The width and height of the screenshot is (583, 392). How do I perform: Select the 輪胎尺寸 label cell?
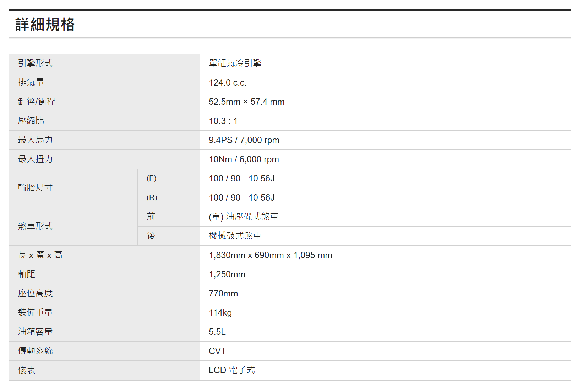pos(36,188)
